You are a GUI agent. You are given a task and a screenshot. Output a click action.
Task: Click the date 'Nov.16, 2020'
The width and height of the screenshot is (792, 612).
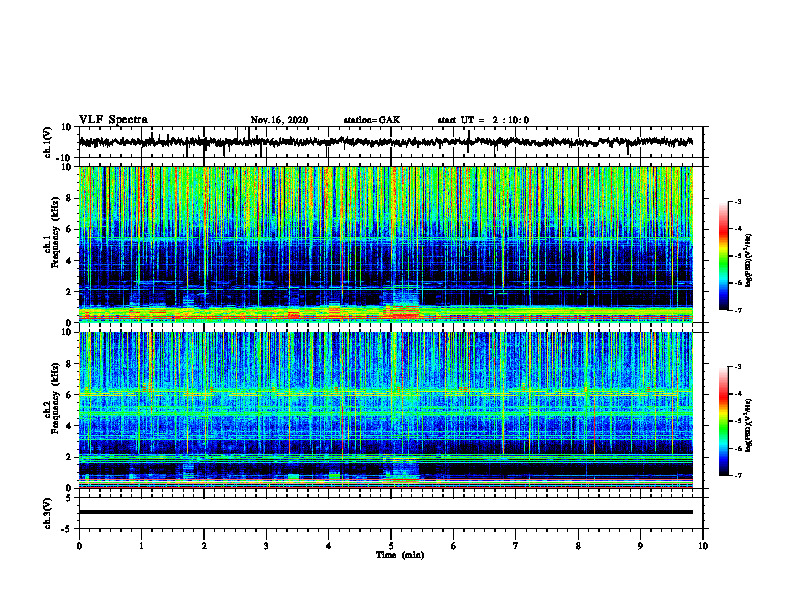[279, 120]
